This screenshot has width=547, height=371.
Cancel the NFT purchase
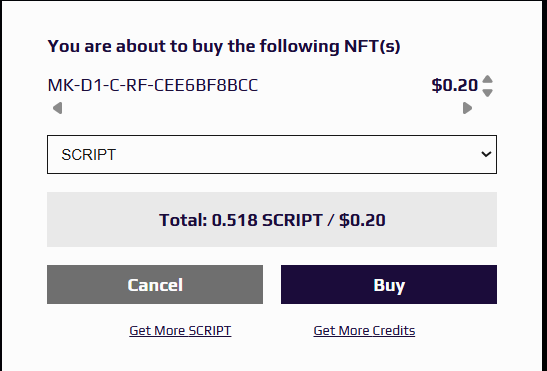pos(155,284)
